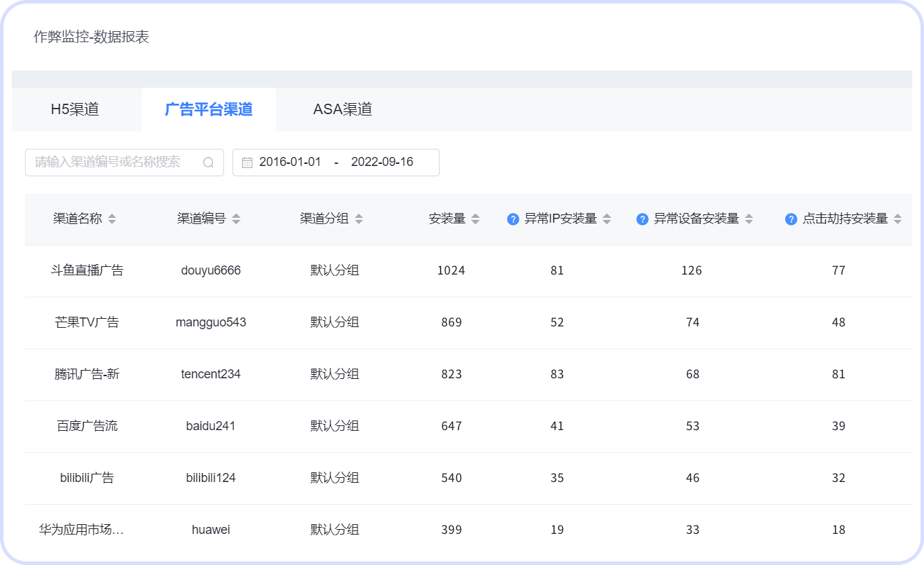The width and height of the screenshot is (924, 565).
Task: Click the 渠道分组 column header text
Action: [x=324, y=219]
